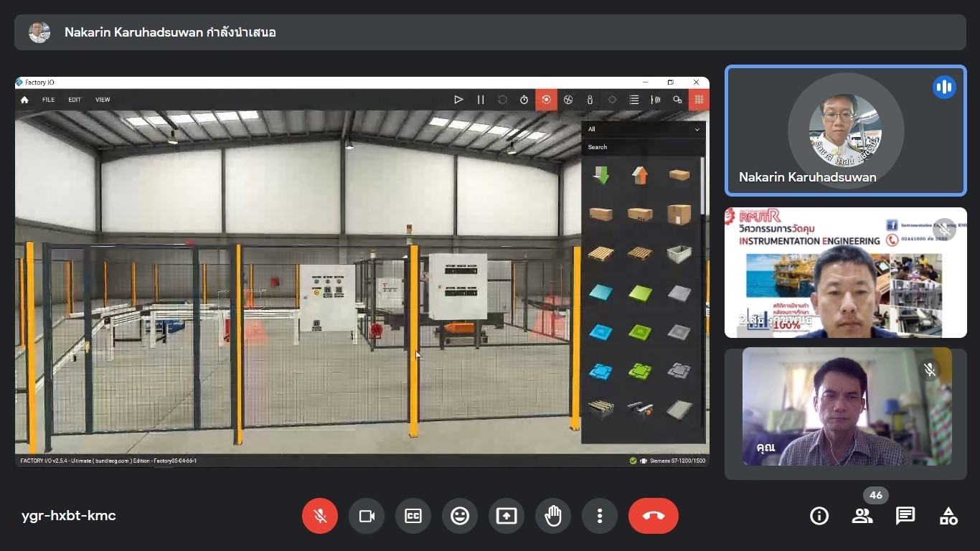Open the VIEW menu
Viewport: 980px width, 551px height.
[103, 100]
